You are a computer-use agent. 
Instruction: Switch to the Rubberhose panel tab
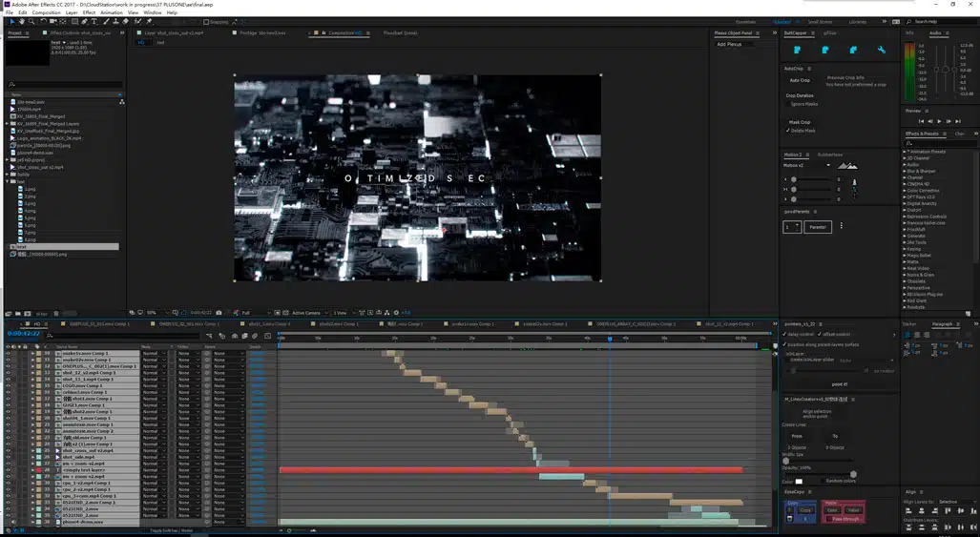click(x=829, y=155)
